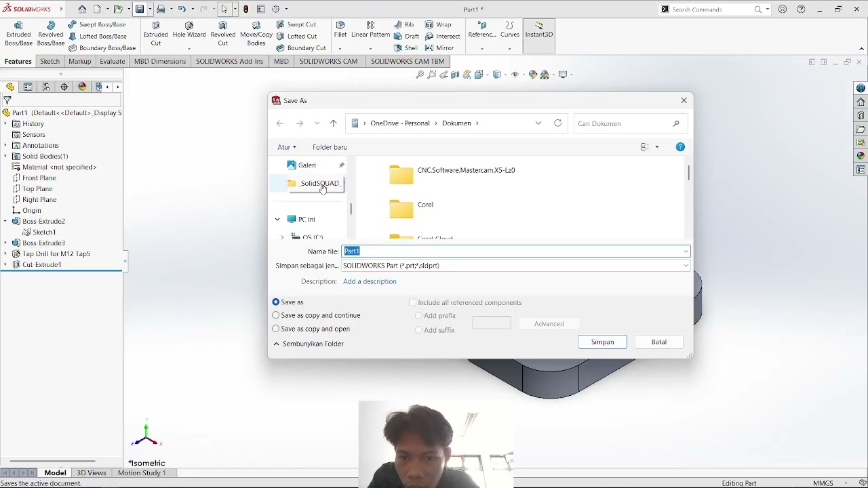Click the Batal cancel button

659,342
